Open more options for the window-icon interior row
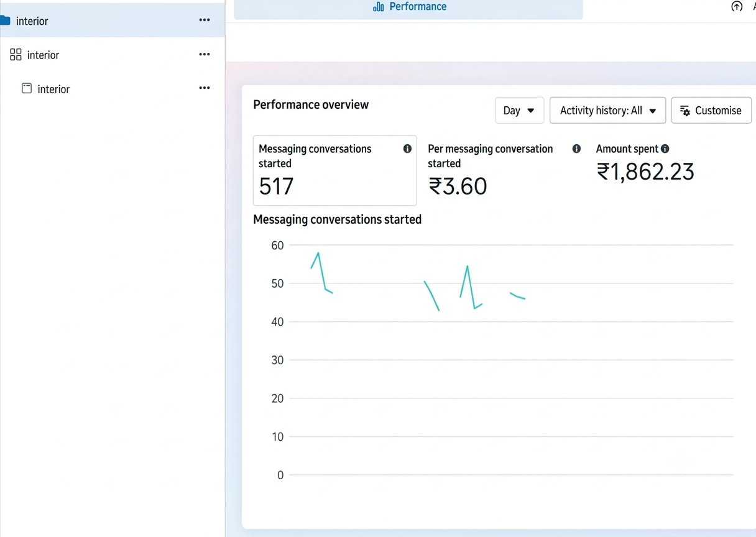This screenshot has height=537, width=756. click(205, 88)
